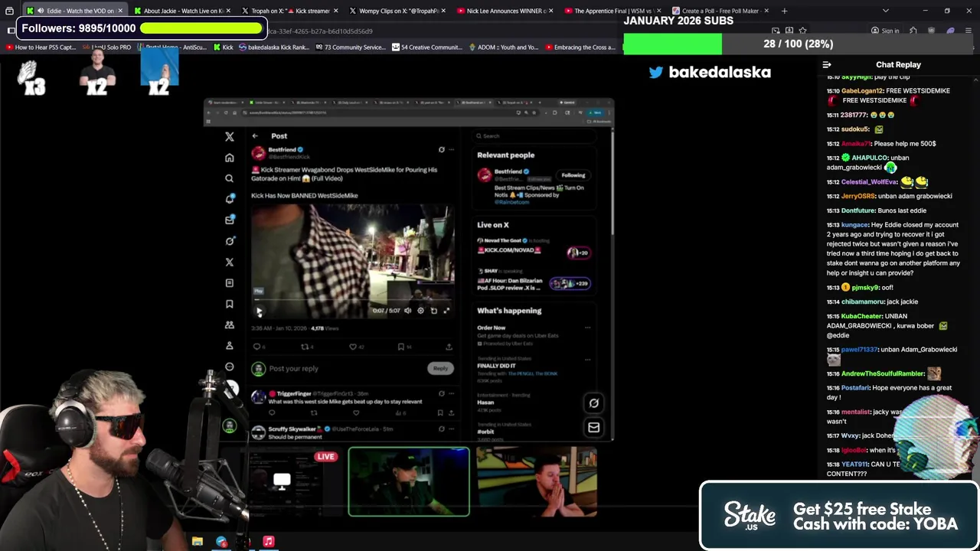The width and height of the screenshot is (980, 551).
Task: Click the Following button for Bestfriend
Action: click(x=573, y=175)
